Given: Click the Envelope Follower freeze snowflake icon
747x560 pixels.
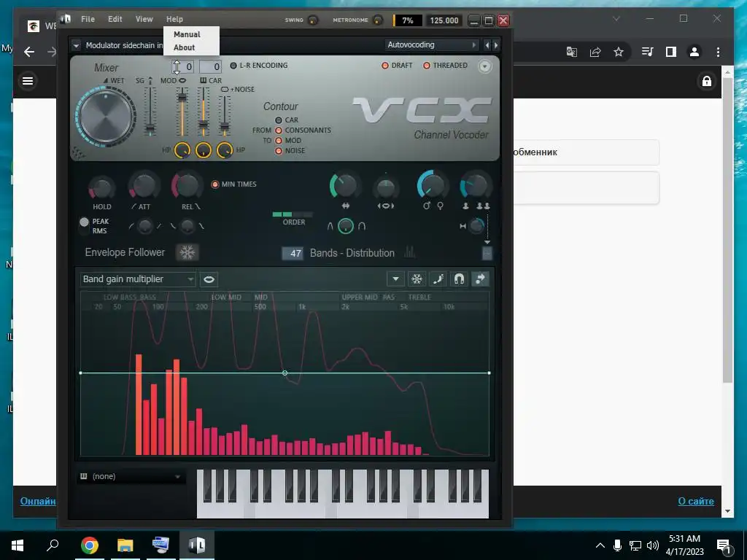Looking at the screenshot, I should tap(187, 252).
